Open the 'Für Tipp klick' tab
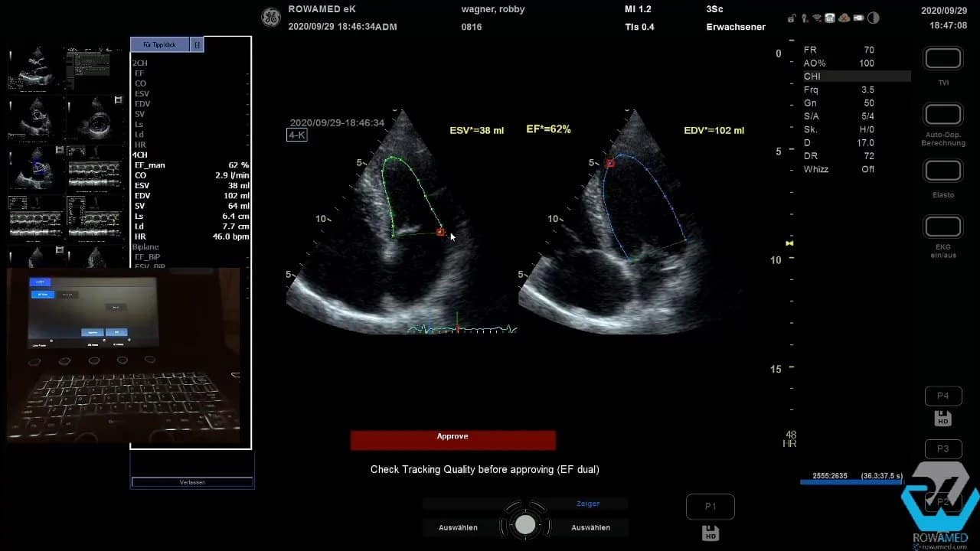Viewport: 980px width, 551px height. 159,45
